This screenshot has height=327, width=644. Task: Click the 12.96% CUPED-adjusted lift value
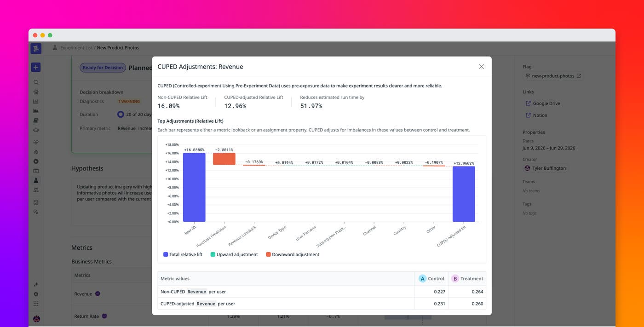coord(235,106)
